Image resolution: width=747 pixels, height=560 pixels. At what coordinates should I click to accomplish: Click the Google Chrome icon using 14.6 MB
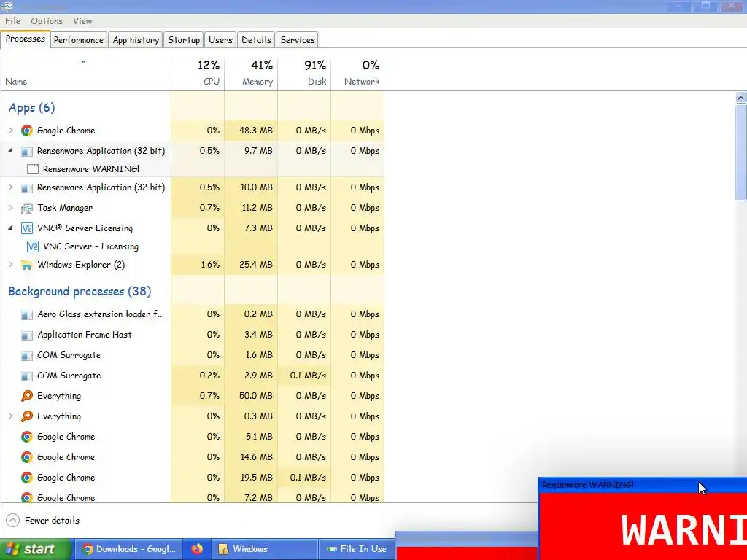point(27,457)
